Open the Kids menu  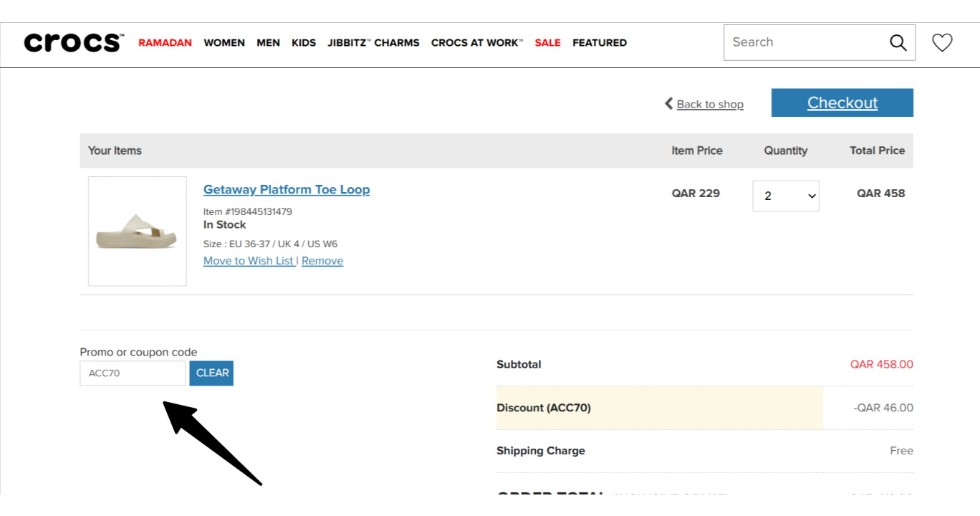click(304, 42)
